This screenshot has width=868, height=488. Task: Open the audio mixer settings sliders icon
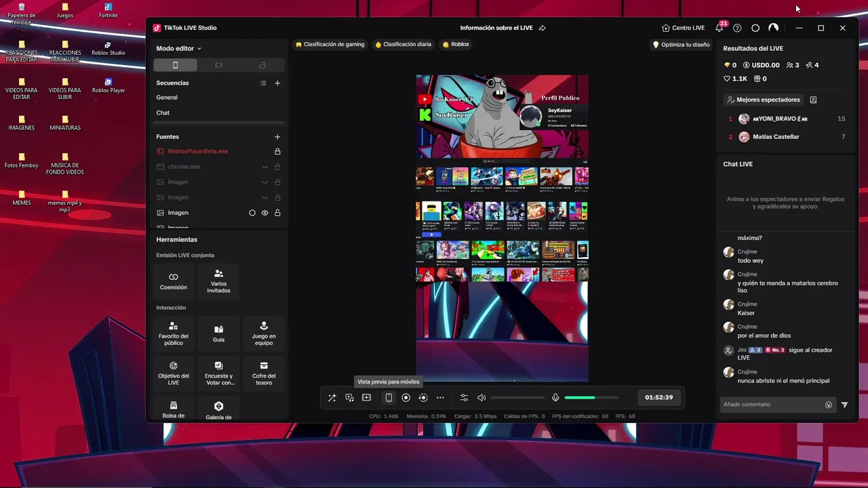tap(464, 398)
